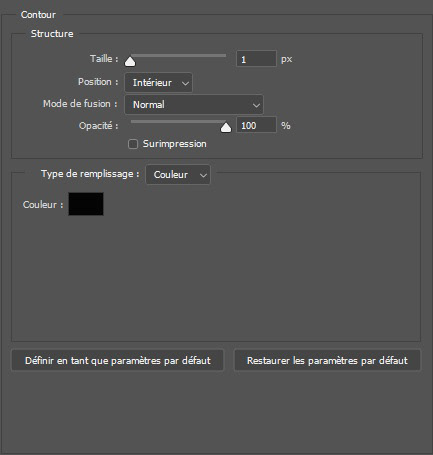Click the chevron arrow of the Position dropdown

click(185, 83)
